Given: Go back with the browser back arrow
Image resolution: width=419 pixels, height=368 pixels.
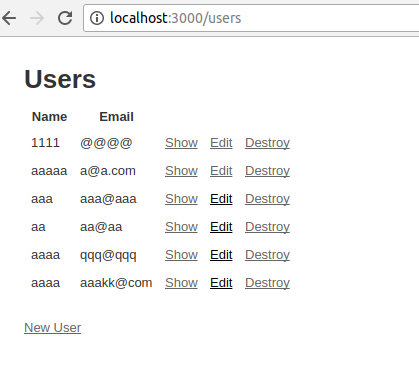Looking at the screenshot, I should [x=9, y=18].
